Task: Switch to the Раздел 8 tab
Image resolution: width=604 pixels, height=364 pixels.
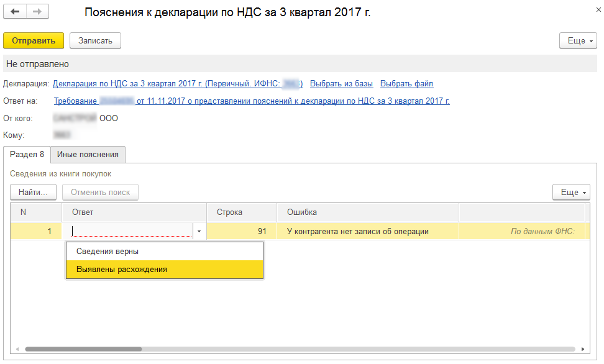Action: (x=27, y=155)
